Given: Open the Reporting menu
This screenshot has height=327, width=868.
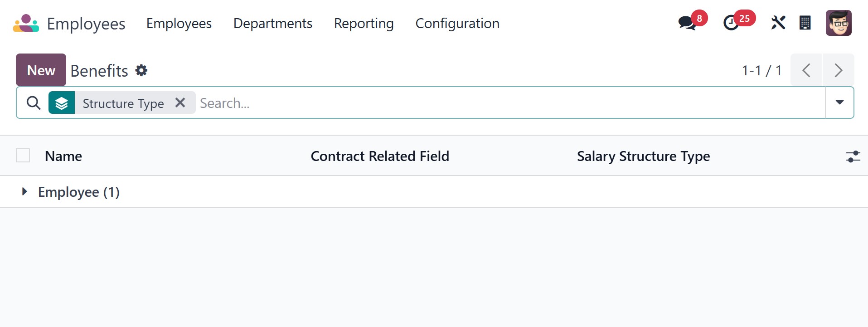Looking at the screenshot, I should [x=364, y=24].
